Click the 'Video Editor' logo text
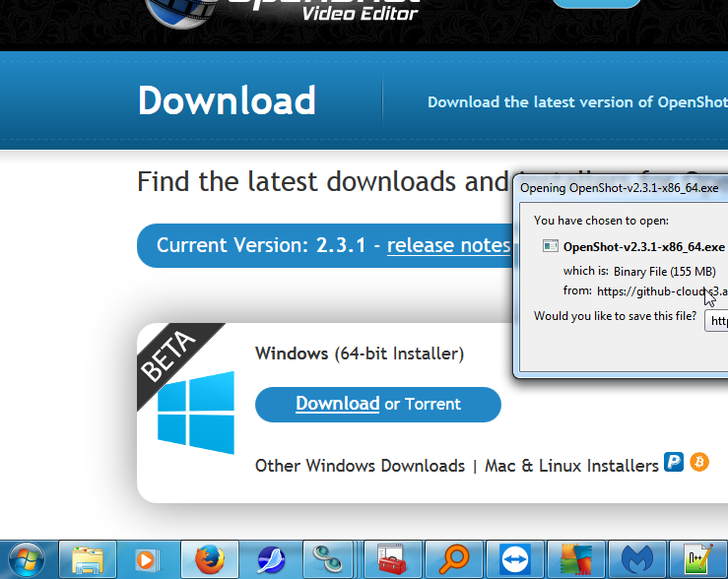The width and height of the screenshot is (728, 579). (x=360, y=13)
